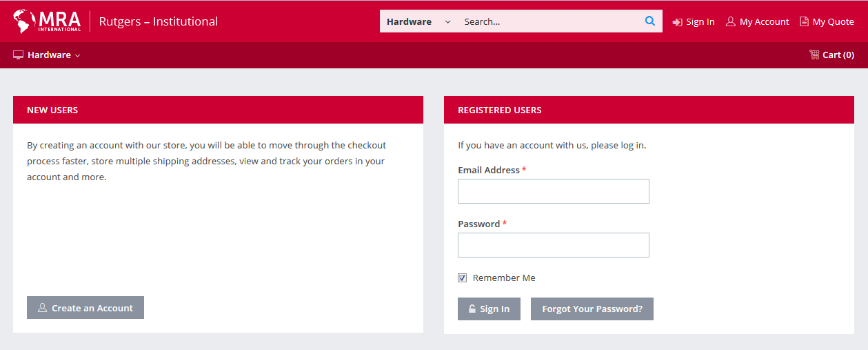Click the Sign In arrow icon in header
868x350 pixels.
(x=677, y=22)
